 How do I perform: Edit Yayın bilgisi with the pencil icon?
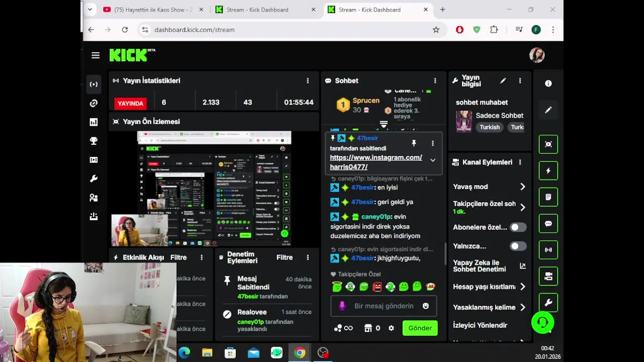click(x=503, y=80)
